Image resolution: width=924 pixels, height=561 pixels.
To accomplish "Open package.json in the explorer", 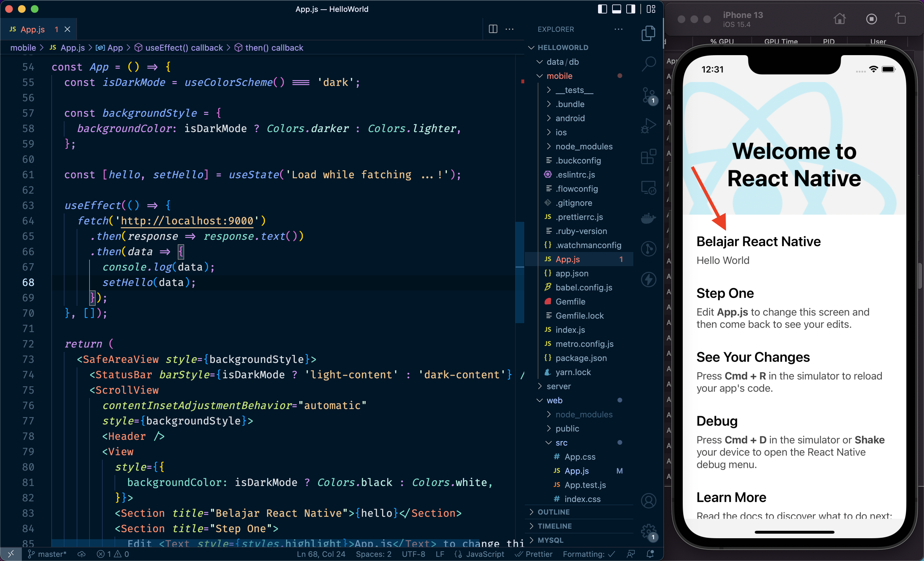I will tap(581, 358).
